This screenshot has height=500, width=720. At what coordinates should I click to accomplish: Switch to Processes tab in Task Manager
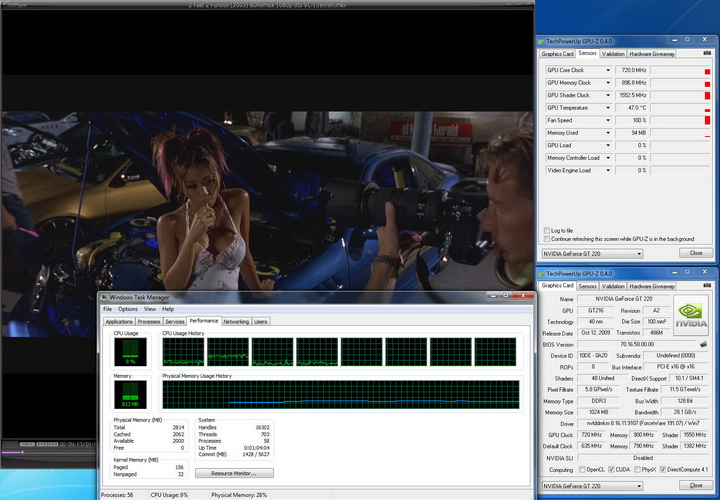coord(148,322)
